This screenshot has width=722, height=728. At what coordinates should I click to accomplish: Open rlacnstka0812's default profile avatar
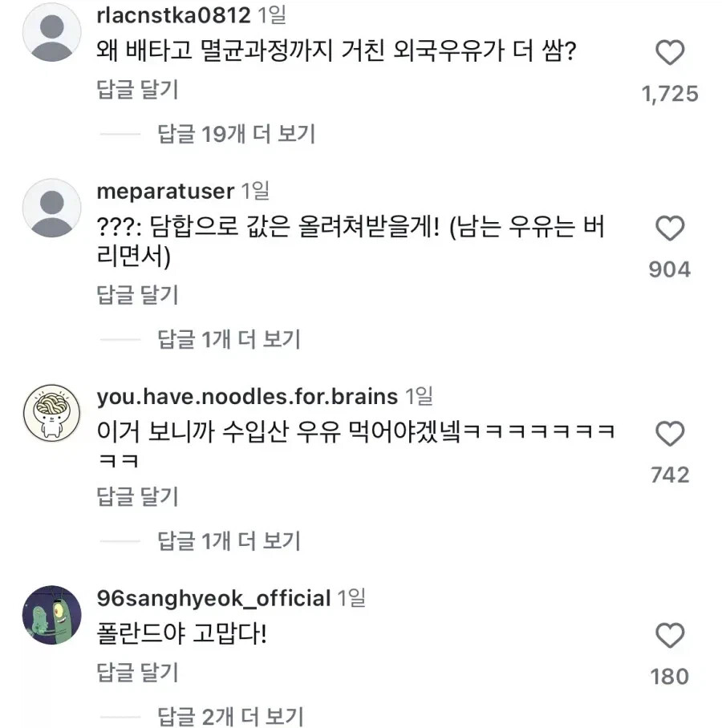pyautogui.click(x=52, y=33)
